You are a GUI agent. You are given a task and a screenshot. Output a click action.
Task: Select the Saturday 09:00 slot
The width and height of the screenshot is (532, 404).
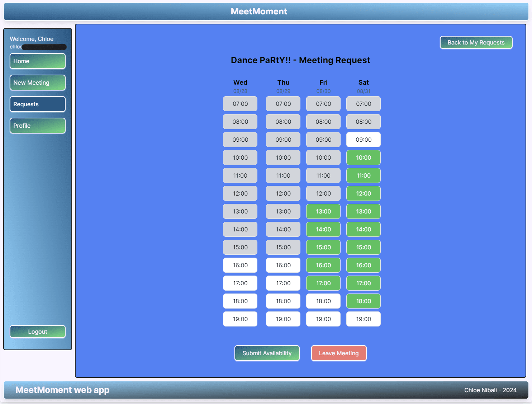363,140
